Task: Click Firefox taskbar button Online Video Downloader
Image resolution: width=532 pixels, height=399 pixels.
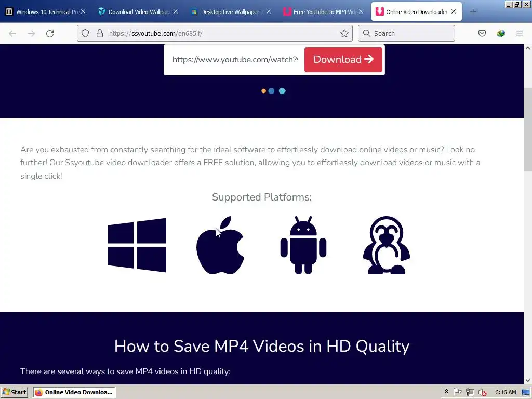Action: click(74, 392)
